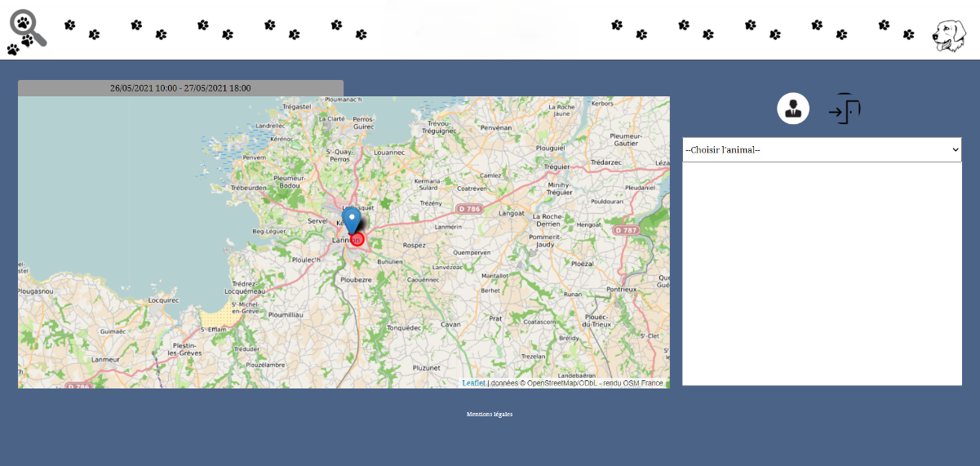This screenshot has height=466, width=980.
Task: Click the Pluzunet label on the map
Action: [x=427, y=367]
